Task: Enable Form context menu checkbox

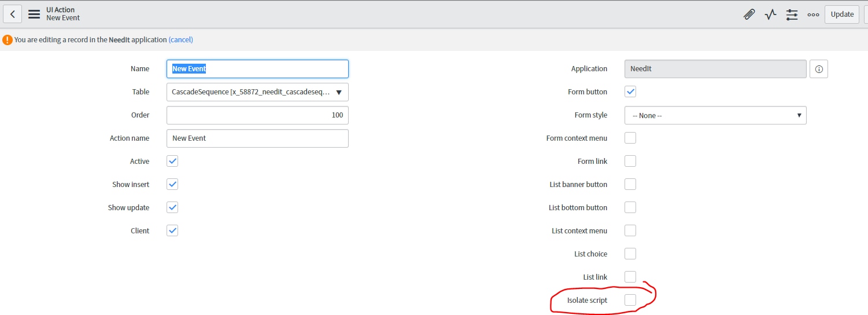Action: point(630,138)
